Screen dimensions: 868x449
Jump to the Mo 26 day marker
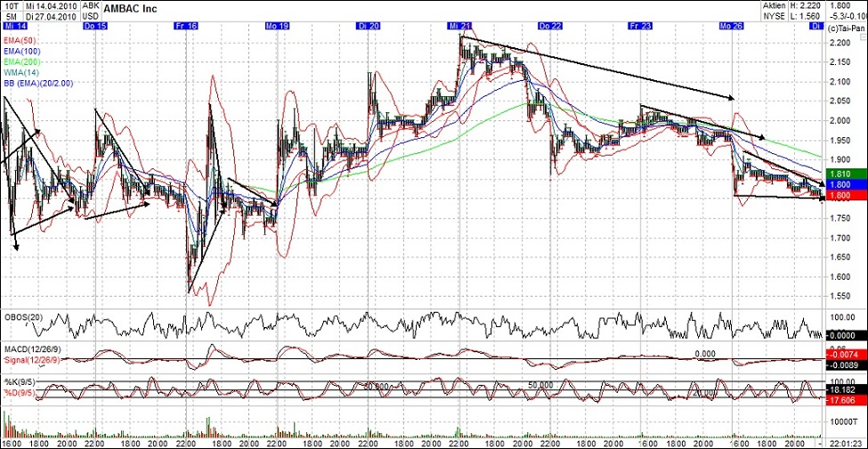733,26
